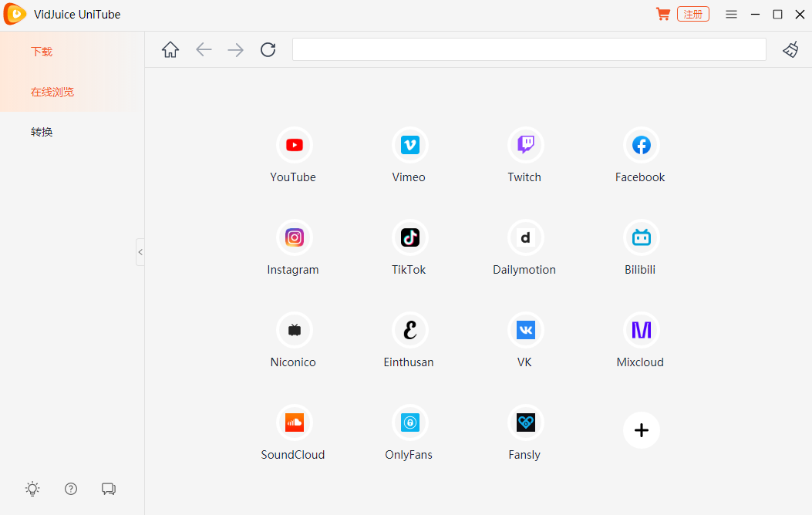
Task: Select the 下载 sidebar tab
Action: (41, 51)
